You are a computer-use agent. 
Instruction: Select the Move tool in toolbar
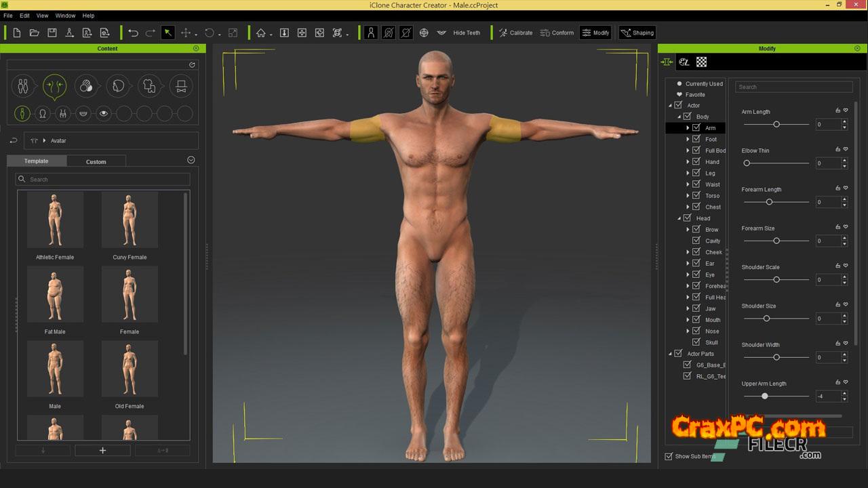tap(185, 33)
